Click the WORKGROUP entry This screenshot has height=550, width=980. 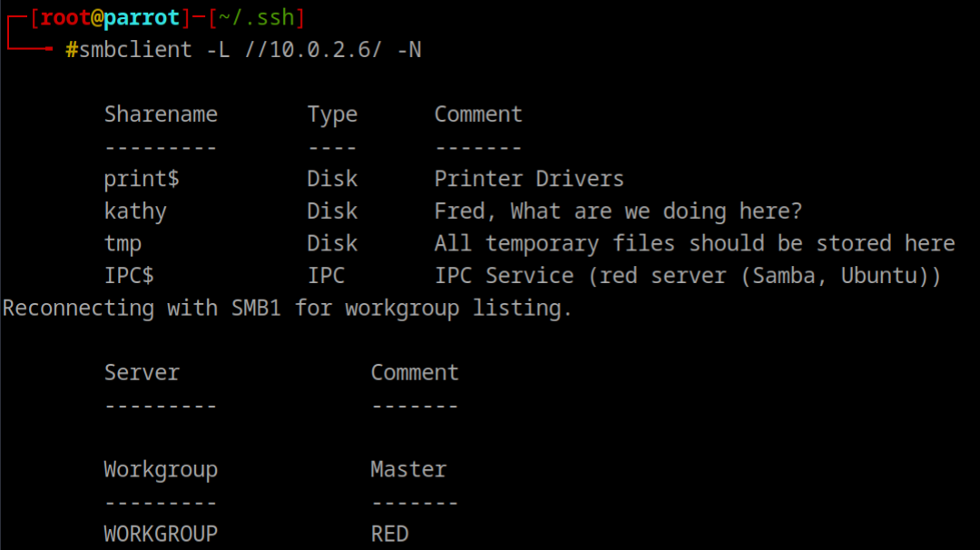(x=161, y=534)
